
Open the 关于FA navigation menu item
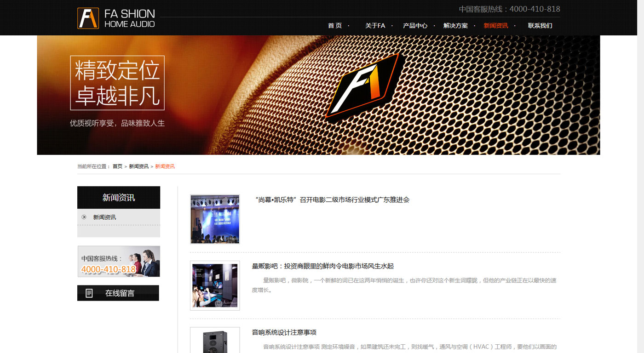click(x=375, y=26)
